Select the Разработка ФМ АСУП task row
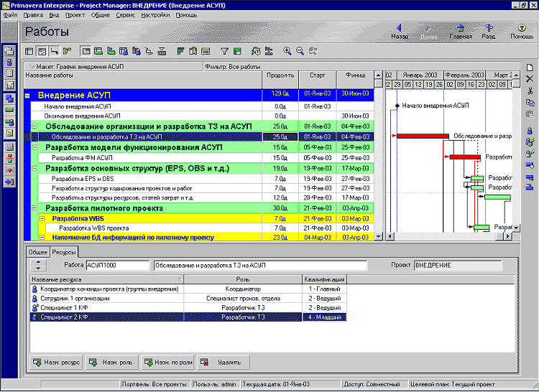The width and height of the screenshot is (539, 392). [82, 157]
